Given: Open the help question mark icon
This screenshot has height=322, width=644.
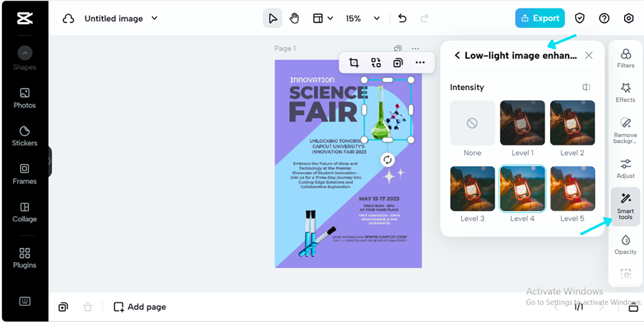Looking at the screenshot, I should 604,18.
